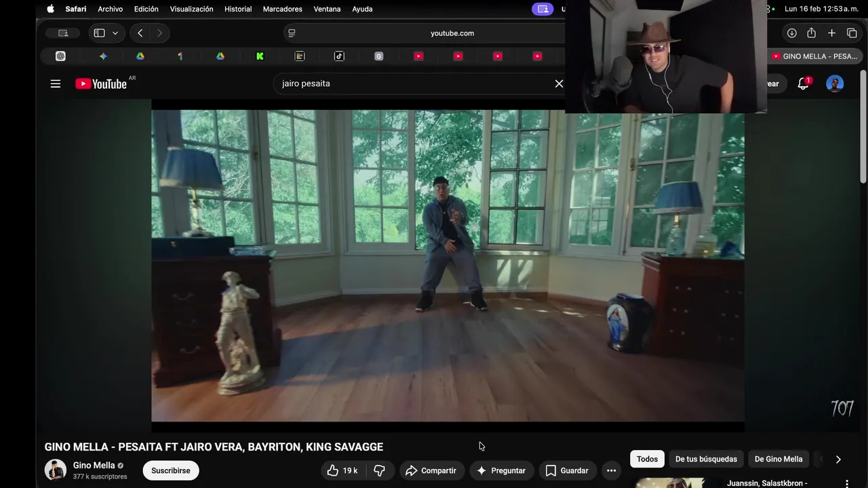Open the Google One bookmark
The height and width of the screenshot is (488, 868).
point(180,56)
